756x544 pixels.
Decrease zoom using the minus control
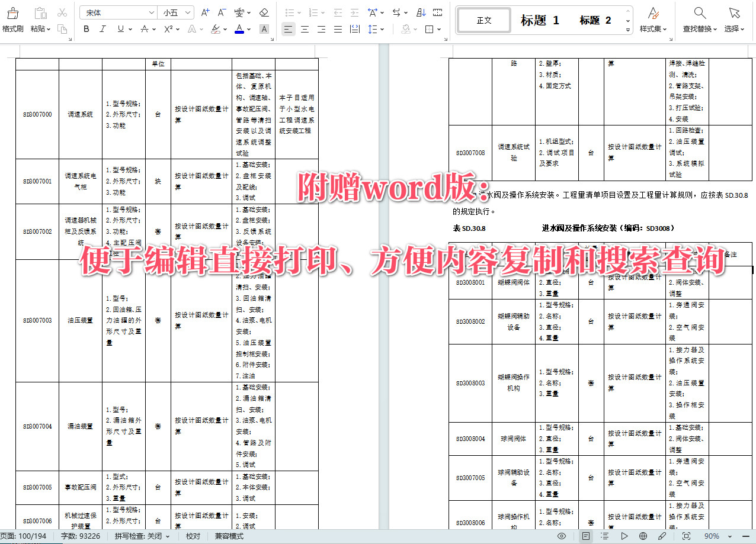tap(745, 537)
